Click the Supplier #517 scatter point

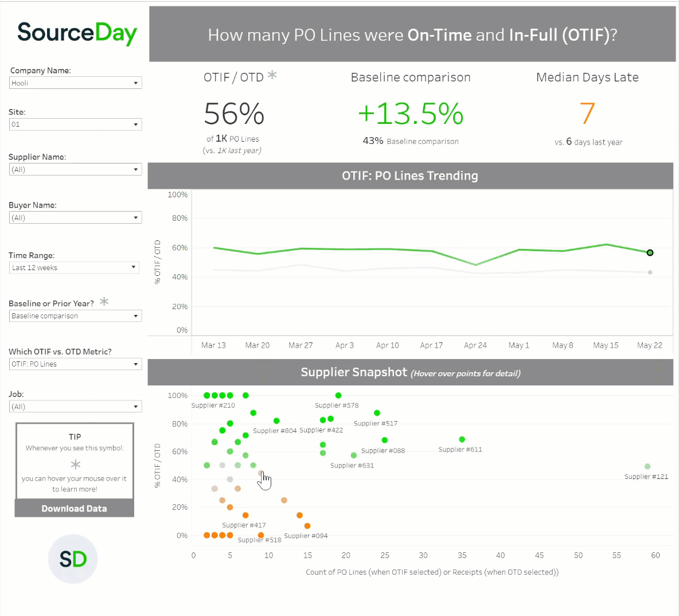(377, 413)
